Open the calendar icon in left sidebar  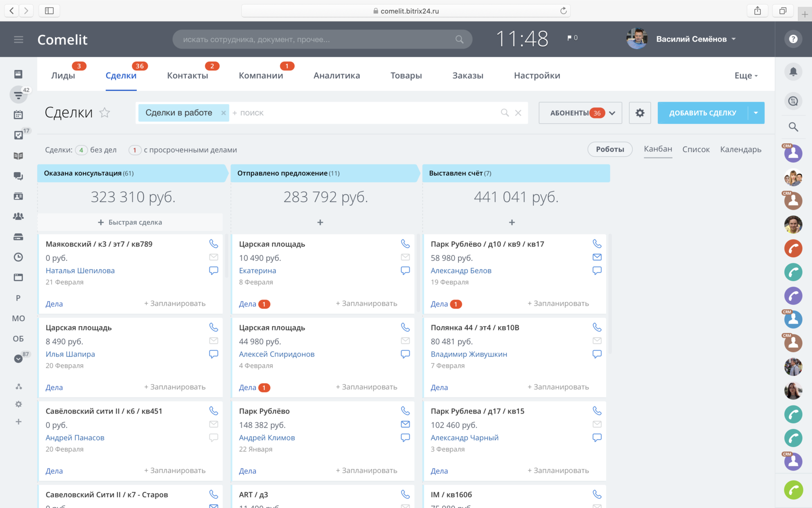click(18, 115)
